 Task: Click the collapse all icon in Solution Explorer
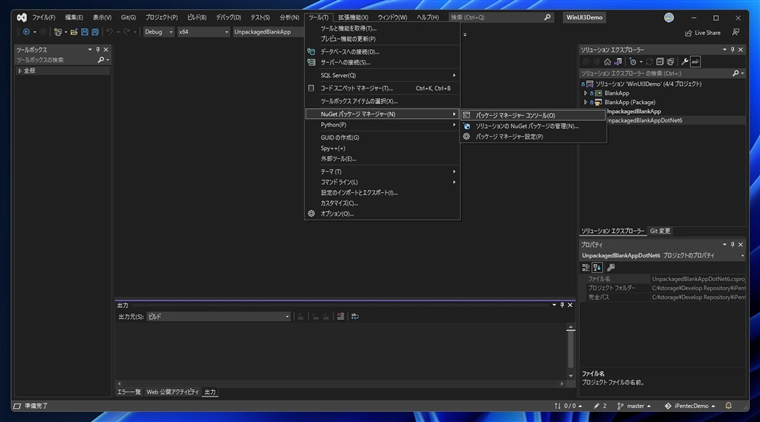[660, 62]
